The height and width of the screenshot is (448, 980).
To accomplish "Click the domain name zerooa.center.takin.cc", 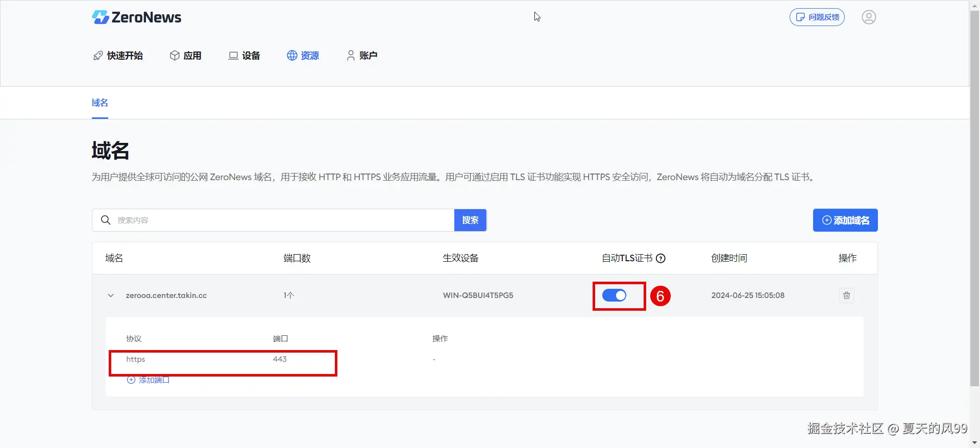I will tap(166, 295).
